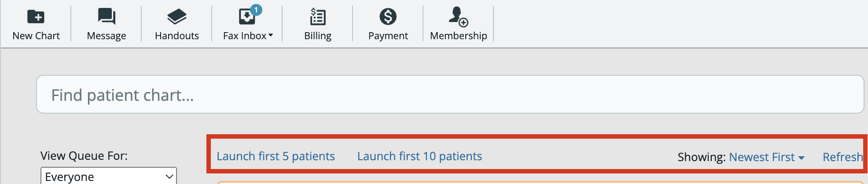Select the New Chart label
This screenshot has width=868, height=184.
pos(36,36)
